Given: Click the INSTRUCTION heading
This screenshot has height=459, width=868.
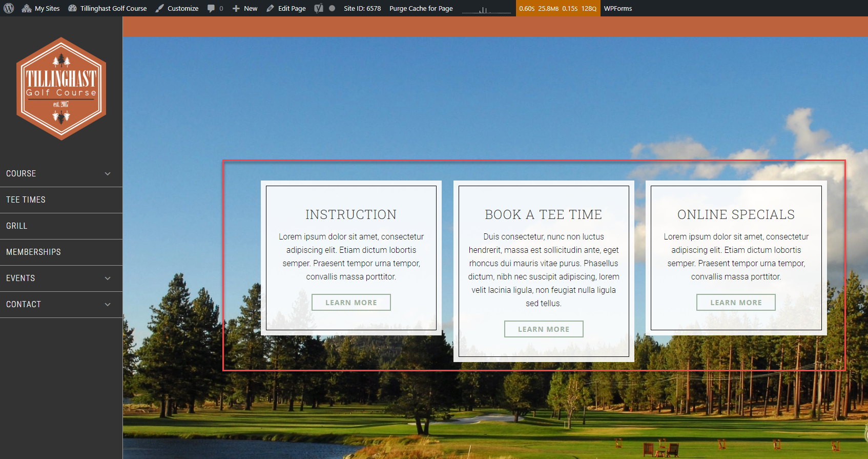Looking at the screenshot, I should [351, 214].
